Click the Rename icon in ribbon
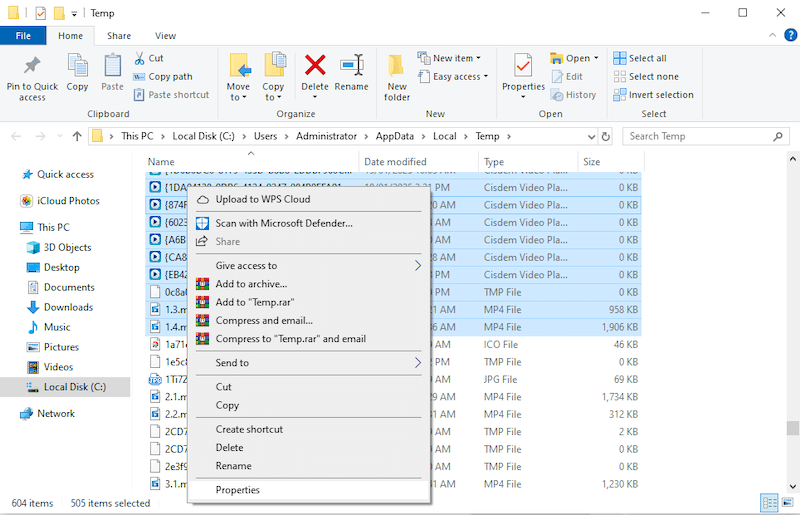 (351, 66)
